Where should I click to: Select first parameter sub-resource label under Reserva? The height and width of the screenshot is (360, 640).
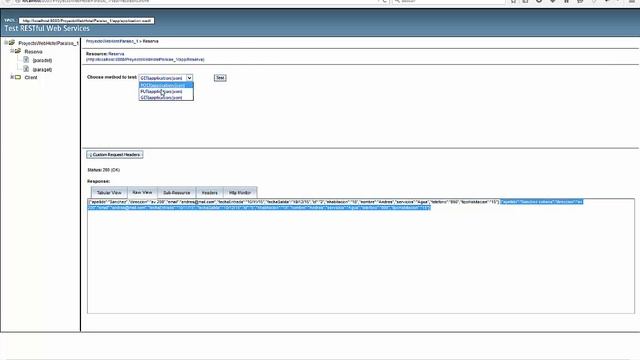coord(42,60)
